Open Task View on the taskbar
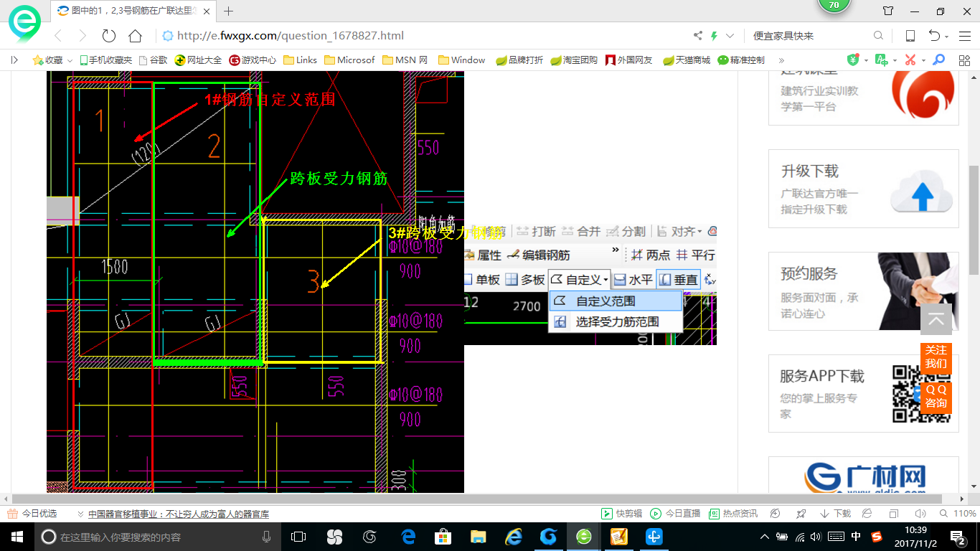The height and width of the screenshot is (551, 980). (x=298, y=537)
